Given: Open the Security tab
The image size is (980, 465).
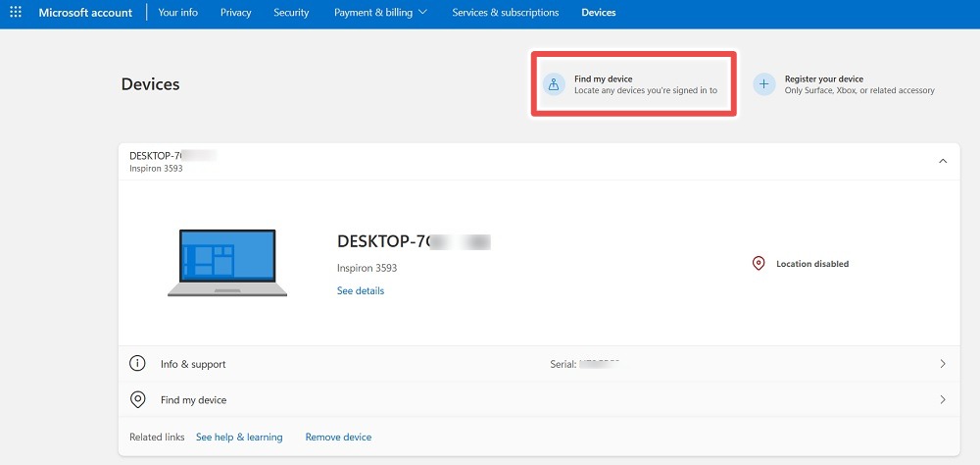Looking at the screenshot, I should point(291,13).
